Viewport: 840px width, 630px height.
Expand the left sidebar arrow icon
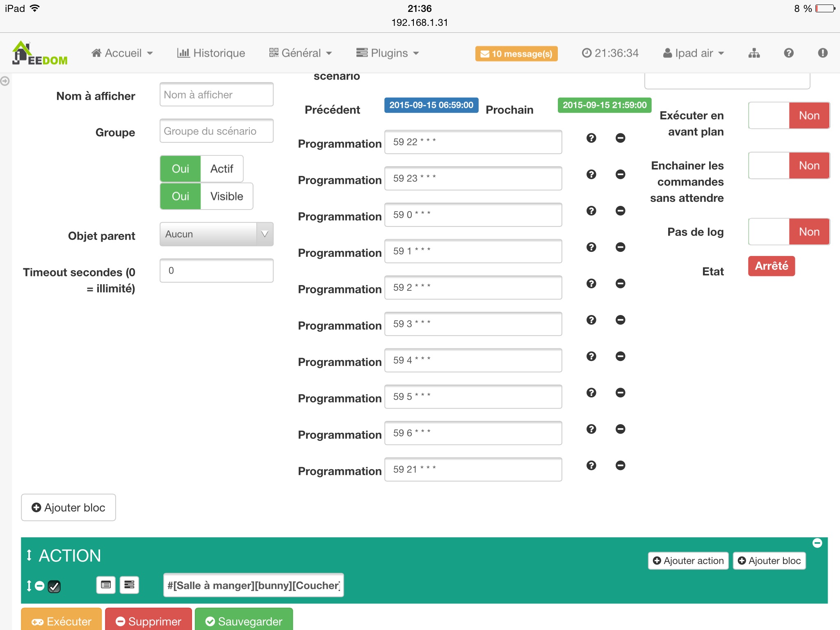[x=5, y=81]
